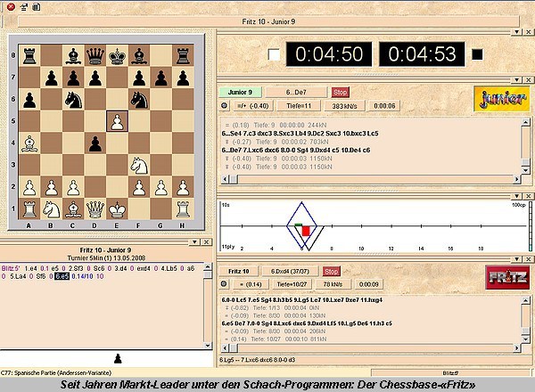Open the Junior 9 panel dropdown arrow
This screenshot has width=535, height=392.
click(x=517, y=80)
